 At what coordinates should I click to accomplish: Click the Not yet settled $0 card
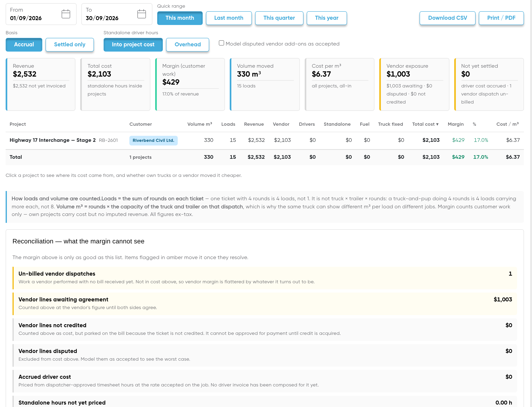coord(489,84)
